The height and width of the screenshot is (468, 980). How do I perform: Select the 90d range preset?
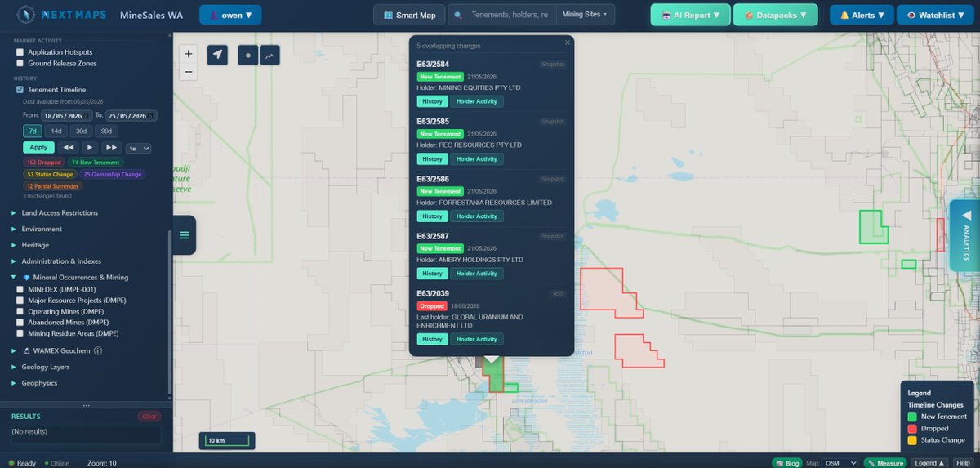106,131
